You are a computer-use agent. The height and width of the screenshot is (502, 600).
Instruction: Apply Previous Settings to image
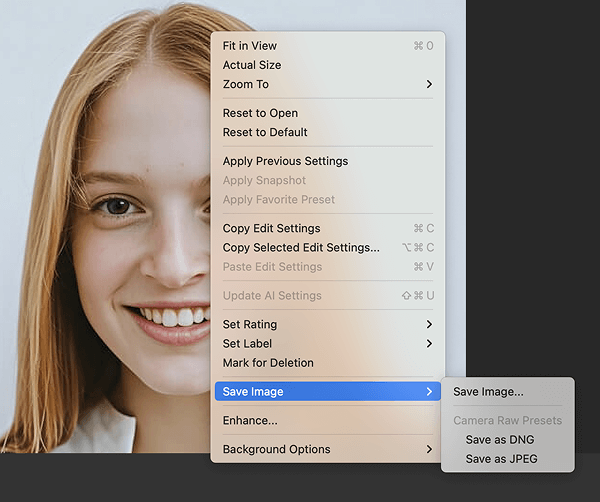(285, 161)
